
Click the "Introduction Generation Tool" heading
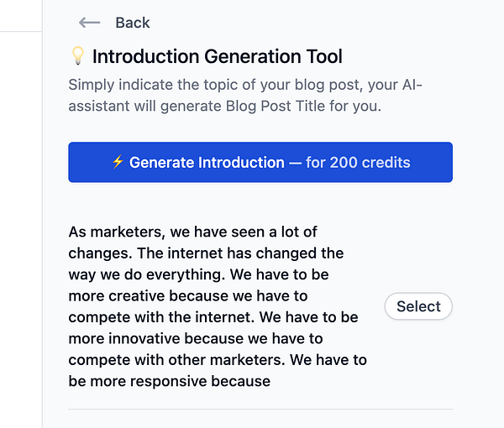pyautogui.click(x=217, y=56)
